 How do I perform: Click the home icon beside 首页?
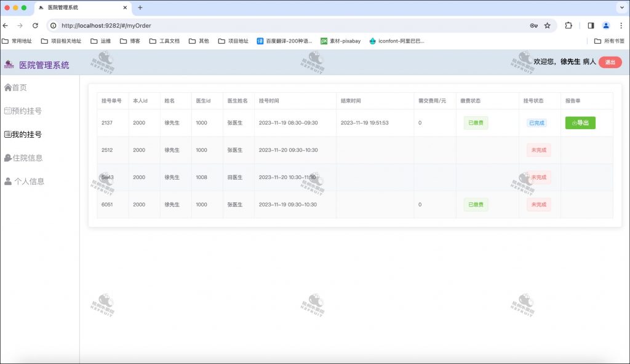pyautogui.click(x=8, y=87)
